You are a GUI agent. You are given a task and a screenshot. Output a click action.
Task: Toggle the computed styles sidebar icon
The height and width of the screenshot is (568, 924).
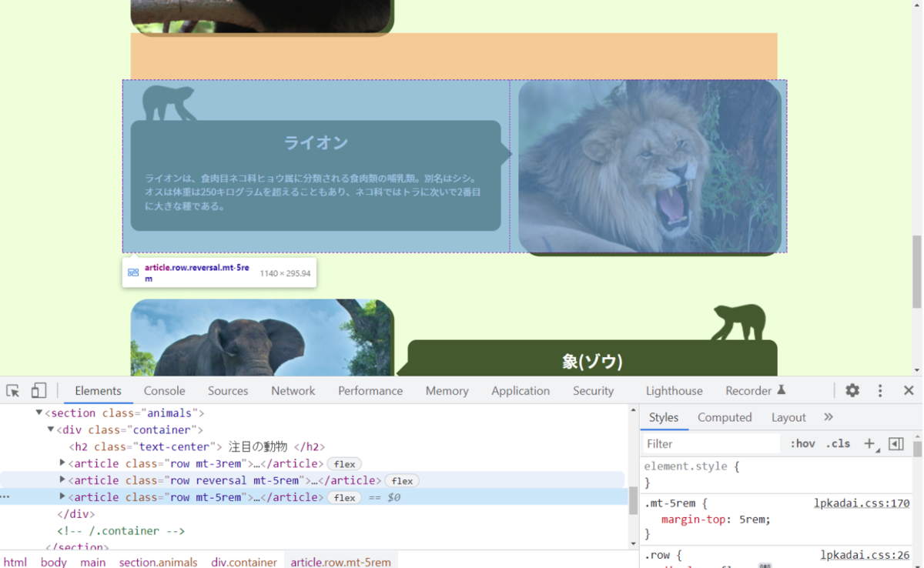pyautogui.click(x=896, y=443)
